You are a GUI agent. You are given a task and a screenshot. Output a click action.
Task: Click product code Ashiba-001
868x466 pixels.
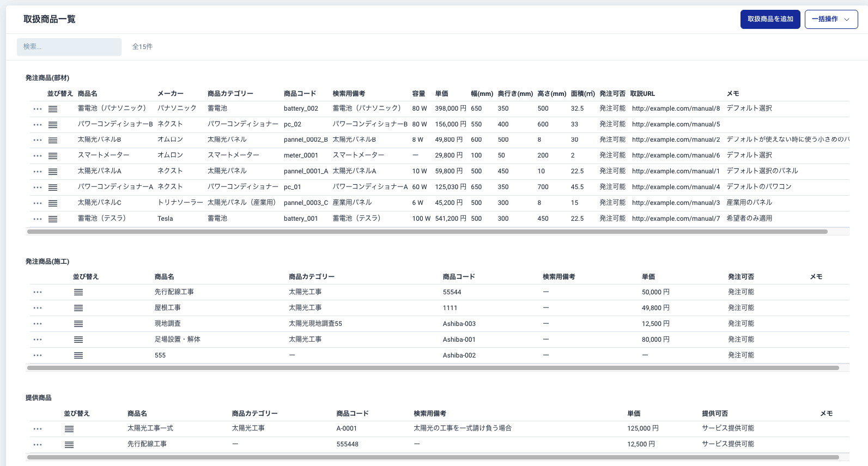tap(459, 340)
